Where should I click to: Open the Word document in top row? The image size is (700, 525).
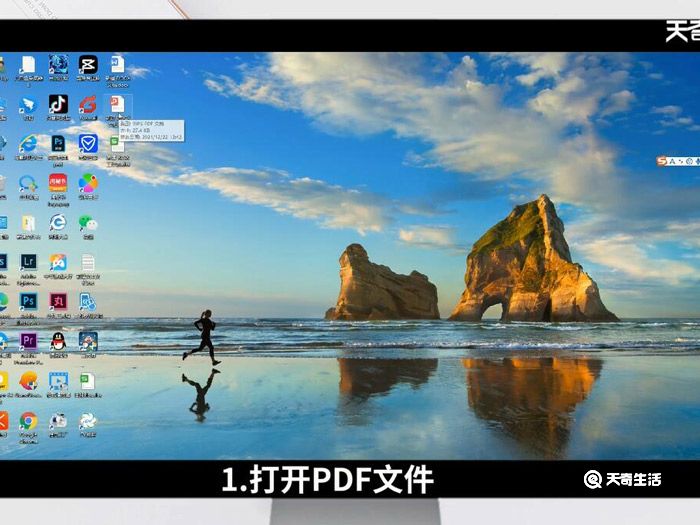pos(117,64)
